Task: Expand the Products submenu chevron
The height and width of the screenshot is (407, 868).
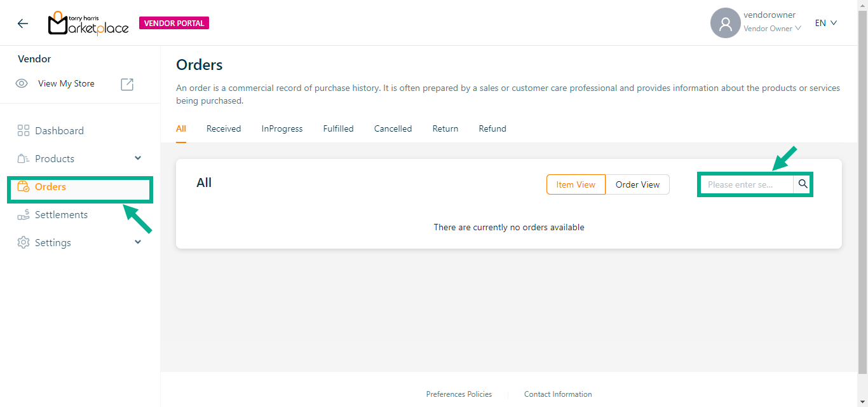Action: [x=138, y=158]
